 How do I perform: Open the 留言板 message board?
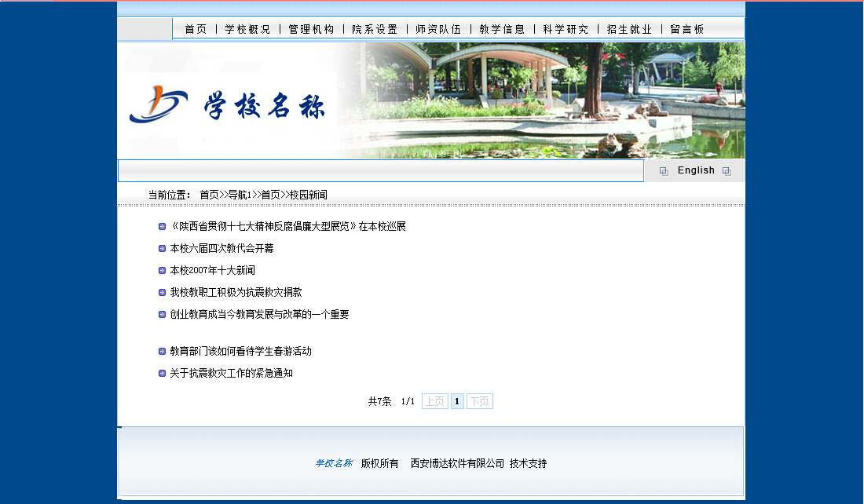687,29
